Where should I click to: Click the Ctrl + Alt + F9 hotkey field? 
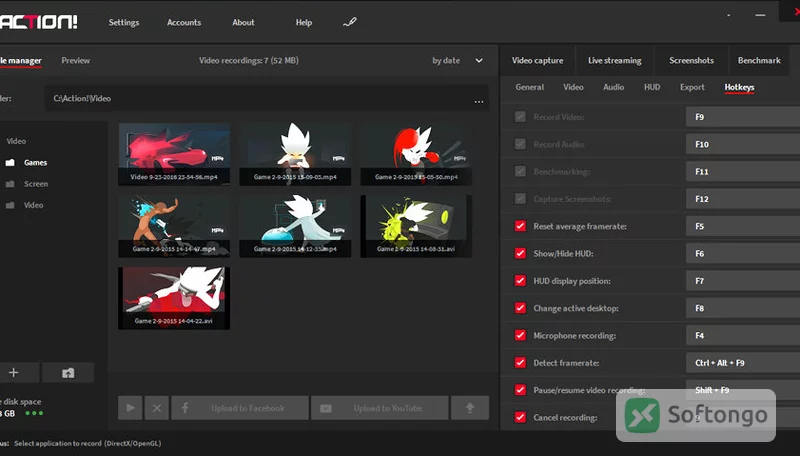(x=743, y=363)
